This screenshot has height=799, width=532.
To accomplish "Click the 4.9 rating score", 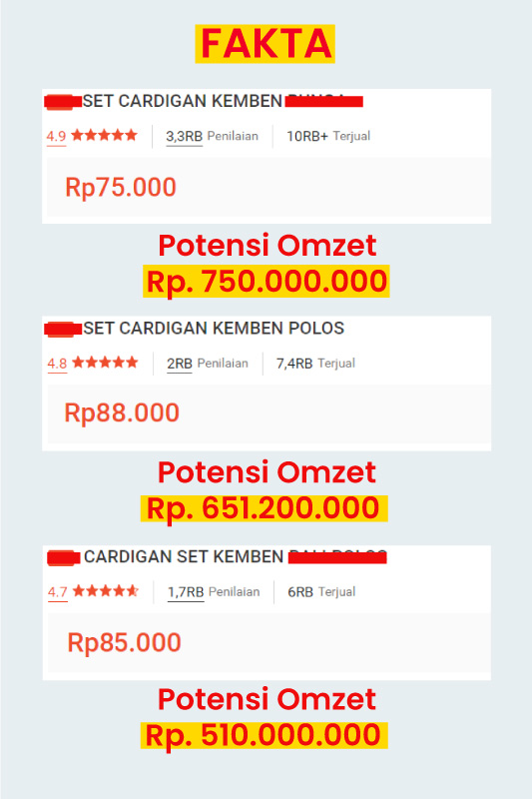I will click(56, 136).
